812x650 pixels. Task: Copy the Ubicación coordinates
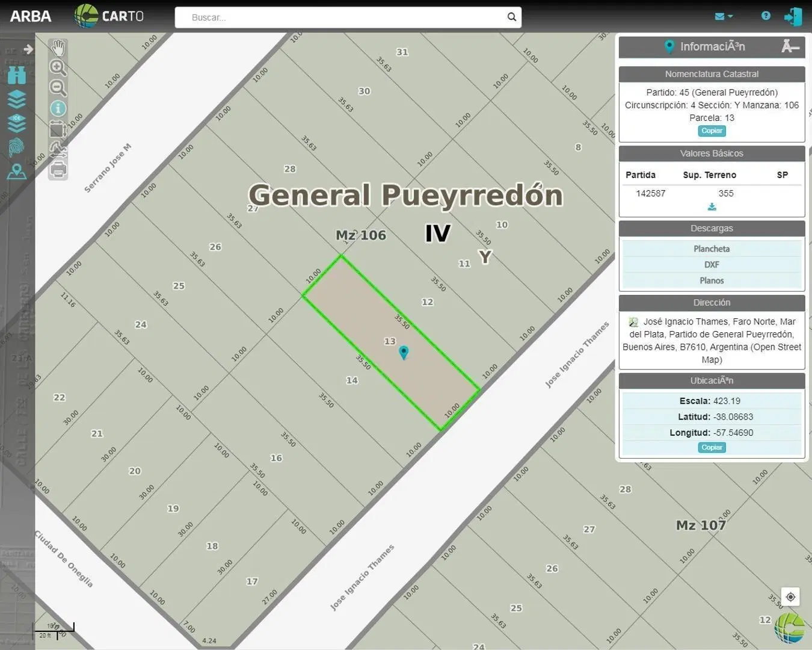712,447
